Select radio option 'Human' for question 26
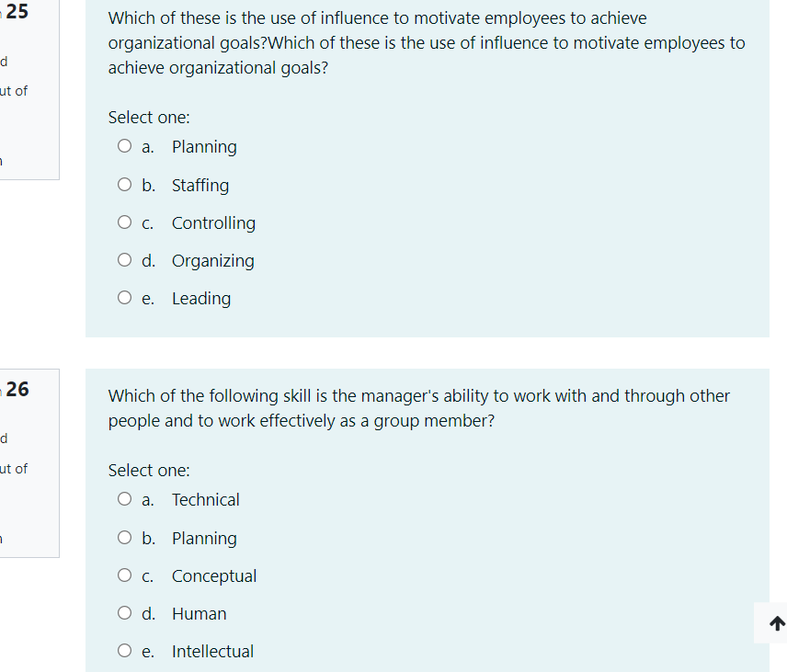Image resolution: width=787 pixels, height=672 pixels. 124,612
